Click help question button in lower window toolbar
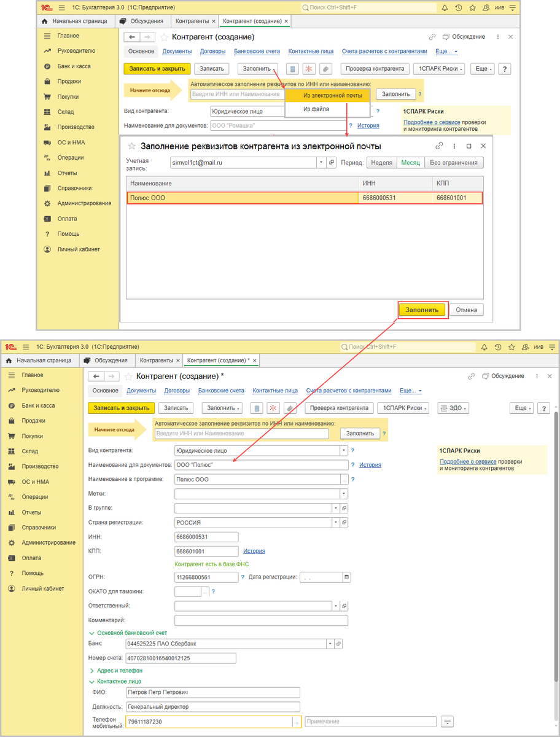Screen dimensions: 560x737 coord(543,408)
